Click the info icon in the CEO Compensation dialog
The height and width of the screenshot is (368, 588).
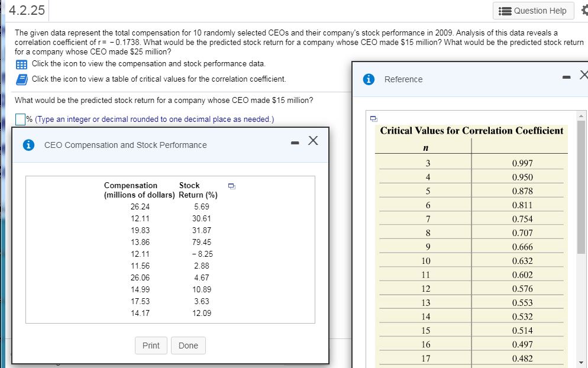tap(28, 145)
